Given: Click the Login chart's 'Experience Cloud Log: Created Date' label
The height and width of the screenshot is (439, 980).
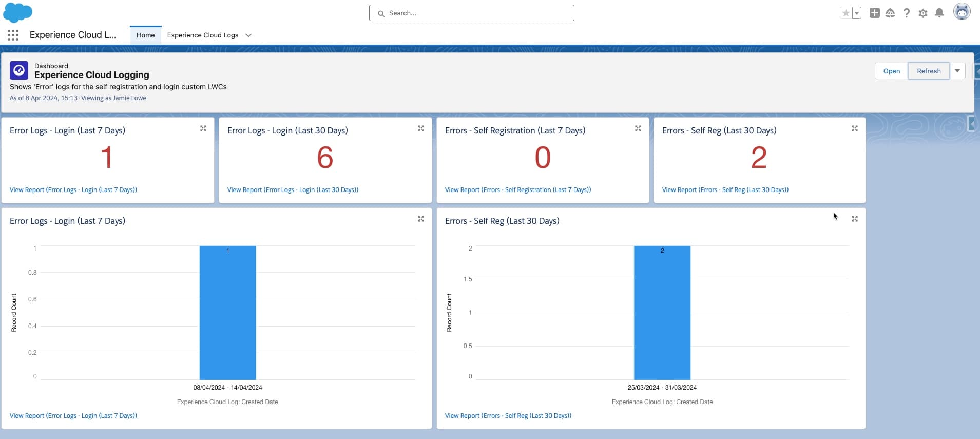Looking at the screenshot, I should [x=227, y=402].
